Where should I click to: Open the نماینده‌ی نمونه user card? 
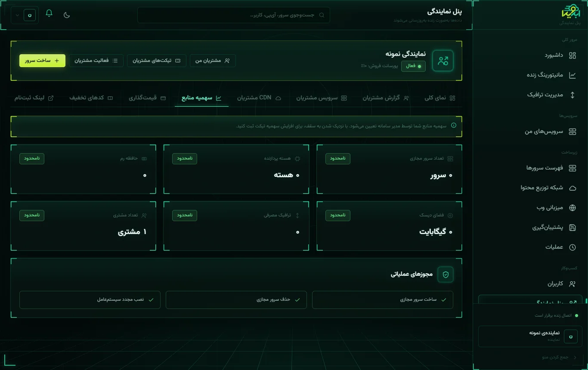tap(530, 336)
